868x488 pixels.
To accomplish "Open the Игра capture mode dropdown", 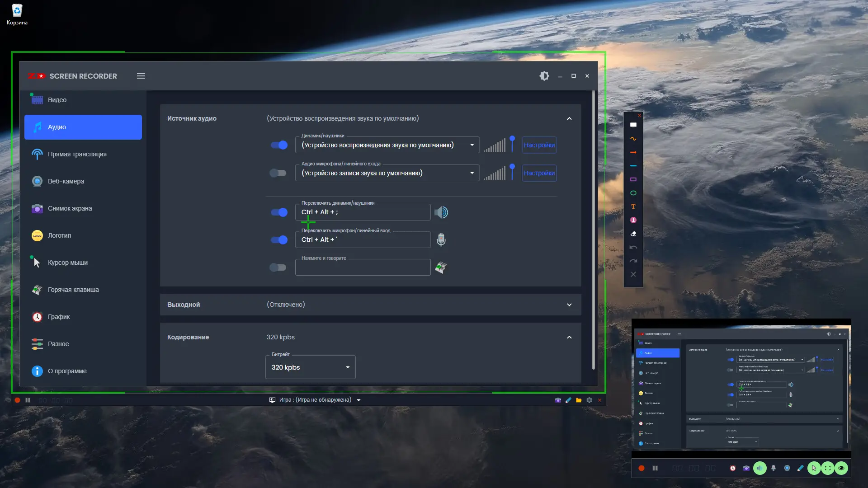I will [x=359, y=400].
